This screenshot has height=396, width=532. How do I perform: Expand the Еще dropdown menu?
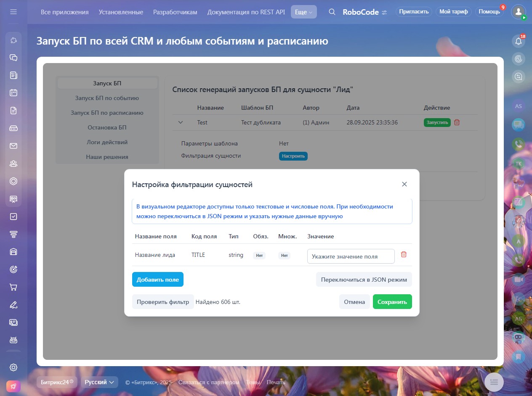(x=303, y=12)
